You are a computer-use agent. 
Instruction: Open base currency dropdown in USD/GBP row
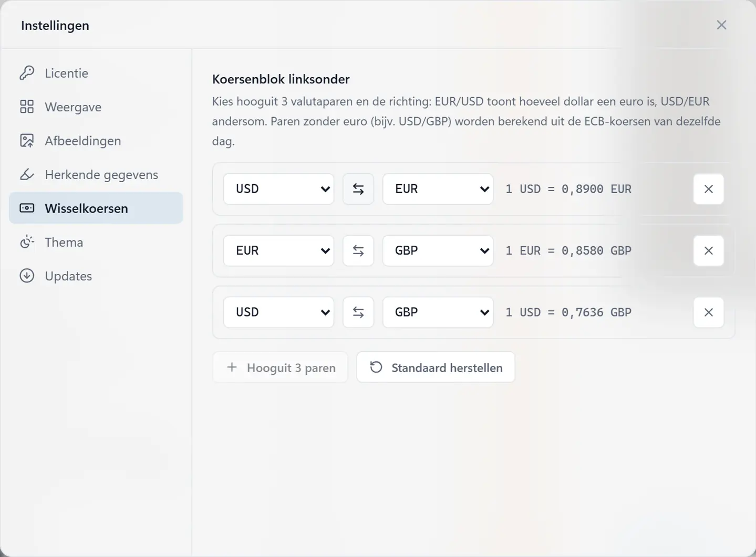point(278,312)
